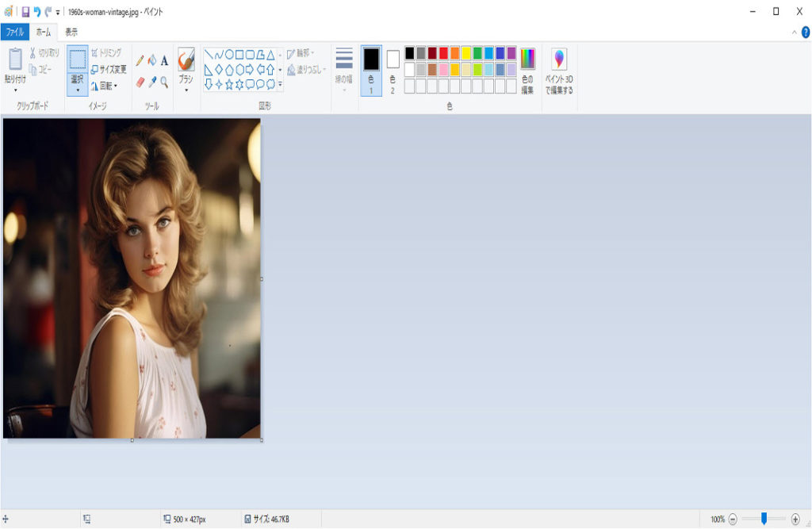Switch to the 表示 tab
Screen dimensions: 812x529
(71, 33)
